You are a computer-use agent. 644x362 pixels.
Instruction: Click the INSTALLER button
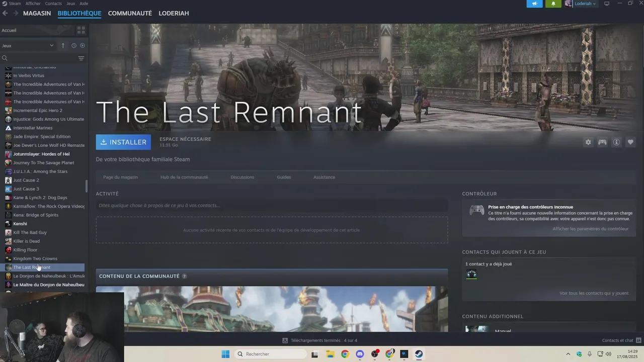(123, 142)
